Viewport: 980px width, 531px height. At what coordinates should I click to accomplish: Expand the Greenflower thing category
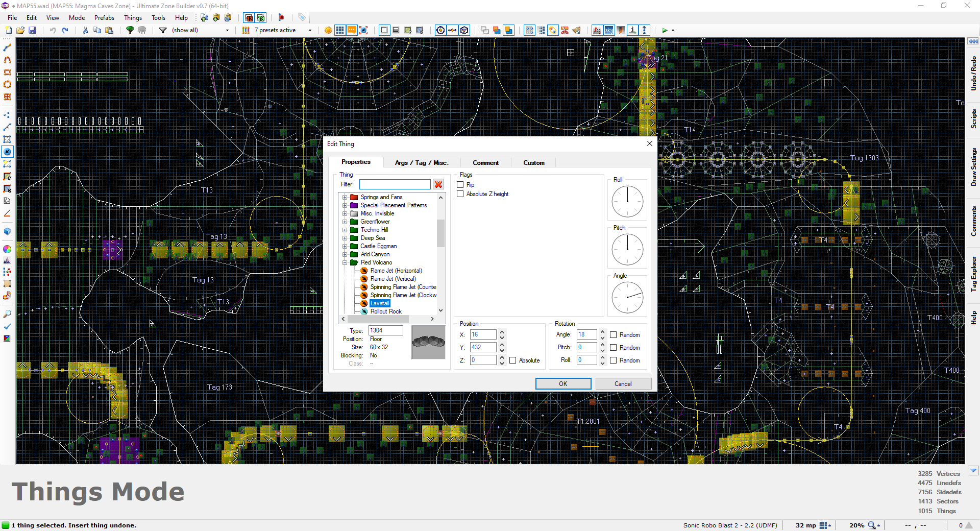click(x=345, y=222)
